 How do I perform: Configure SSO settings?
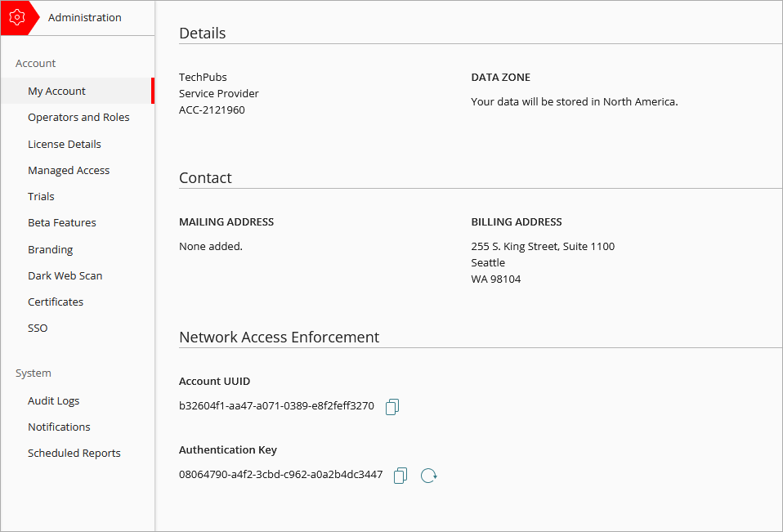point(38,328)
